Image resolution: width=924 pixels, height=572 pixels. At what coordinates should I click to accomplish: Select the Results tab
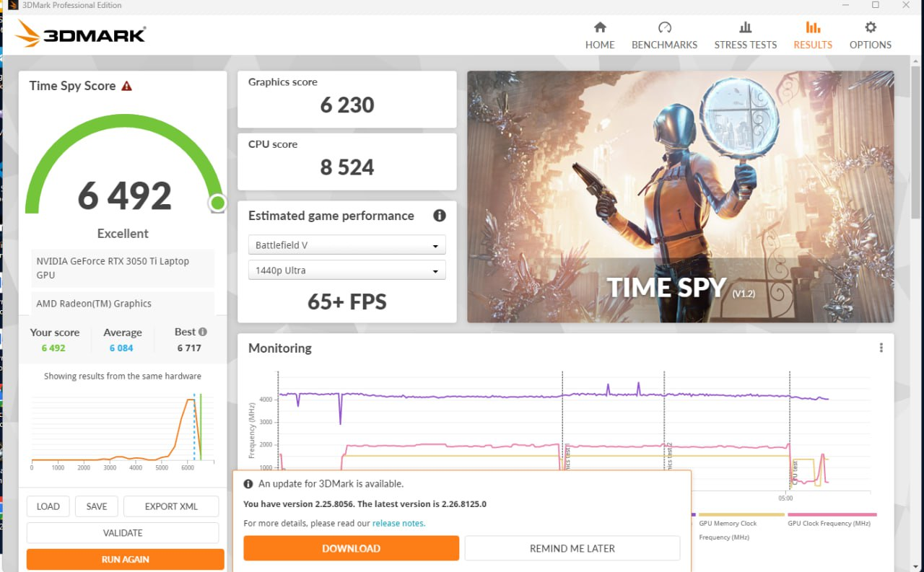pos(813,35)
